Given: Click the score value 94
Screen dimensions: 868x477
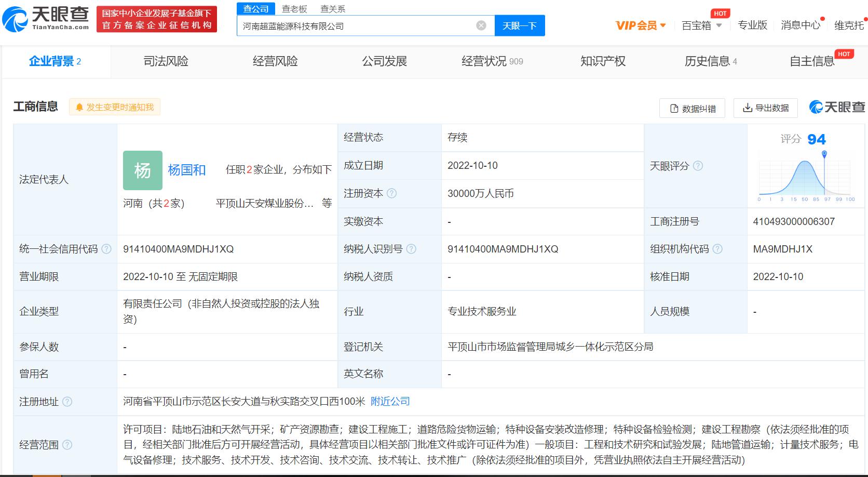Looking at the screenshot, I should (817, 139).
